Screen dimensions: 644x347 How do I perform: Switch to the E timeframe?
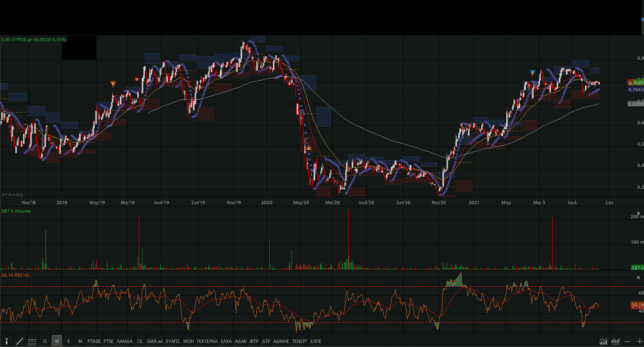(x=69, y=341)
